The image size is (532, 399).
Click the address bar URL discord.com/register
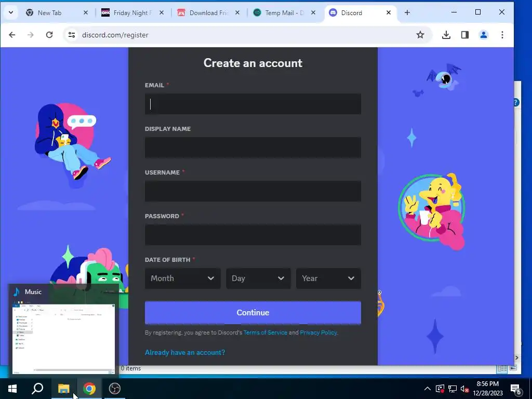(115, 35)
